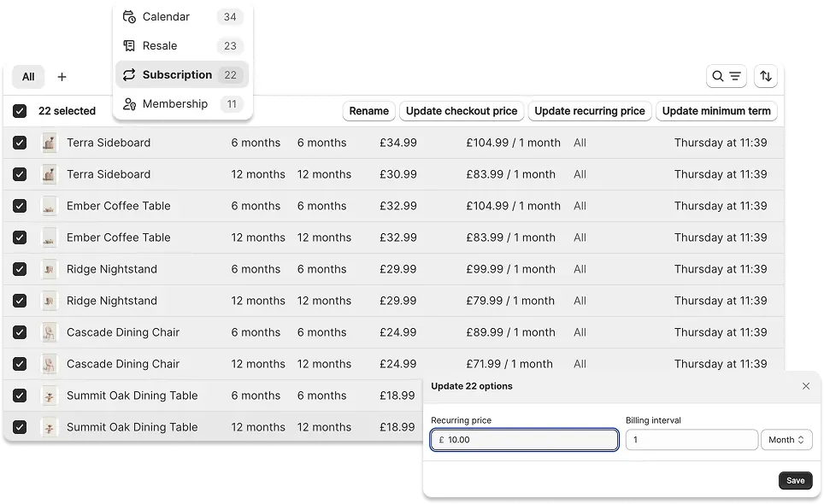Click the Calendar icon in the view menu

coord(129,16)
